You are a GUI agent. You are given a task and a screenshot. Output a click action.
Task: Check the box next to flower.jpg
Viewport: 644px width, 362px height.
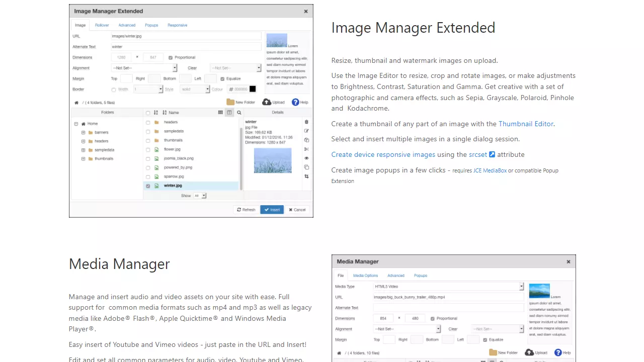(x=148, y=149)
